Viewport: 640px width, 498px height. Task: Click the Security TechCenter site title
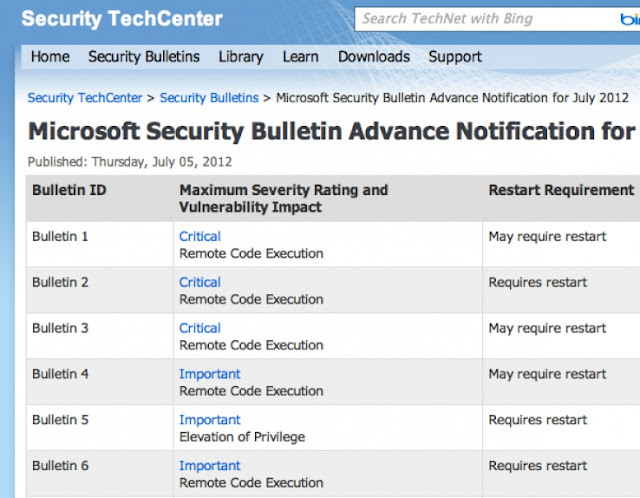coord(122,19)
